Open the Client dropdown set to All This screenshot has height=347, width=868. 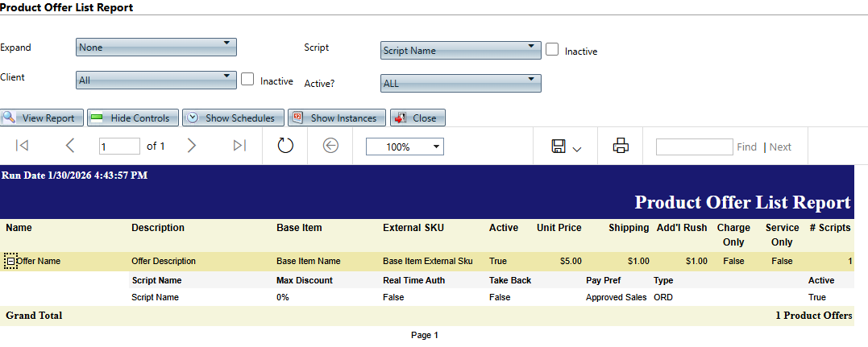[156, 80]
